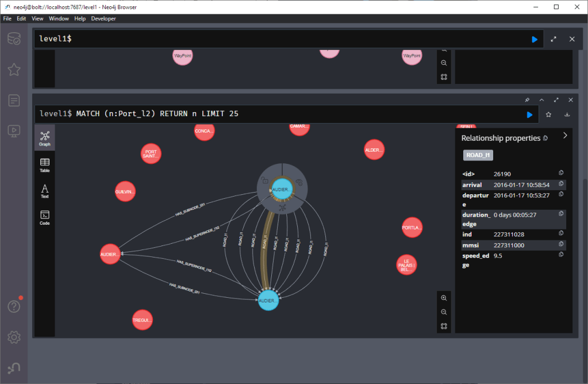
Task: Collapse the Relationship properties panel
Action: tap(565, 136)
